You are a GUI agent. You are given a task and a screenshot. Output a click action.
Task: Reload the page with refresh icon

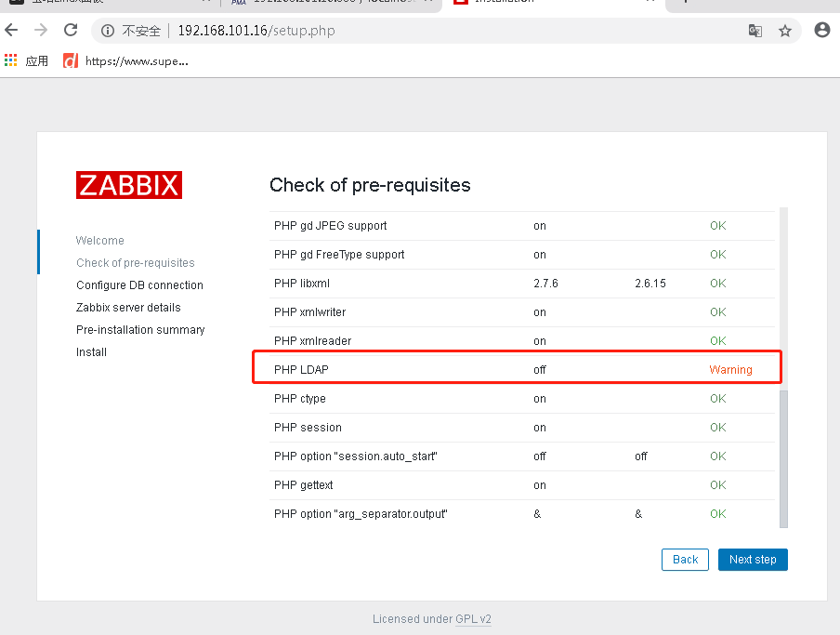pyautogui.click(x=71, y=30)
